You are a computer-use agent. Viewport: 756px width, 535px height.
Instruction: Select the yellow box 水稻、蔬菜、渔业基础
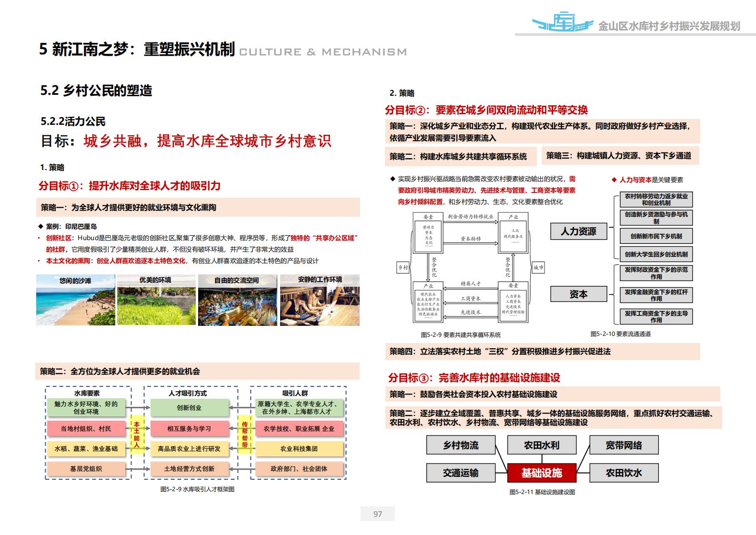86,449
